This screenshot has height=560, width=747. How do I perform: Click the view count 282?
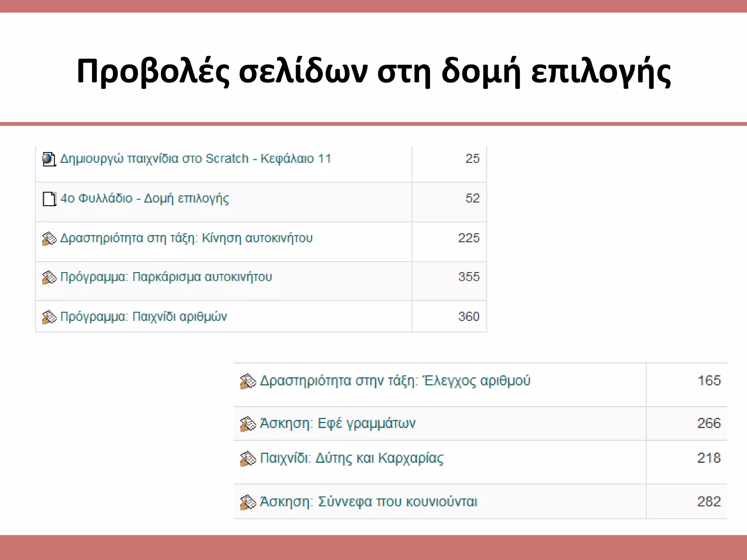(x=709, y=502)
